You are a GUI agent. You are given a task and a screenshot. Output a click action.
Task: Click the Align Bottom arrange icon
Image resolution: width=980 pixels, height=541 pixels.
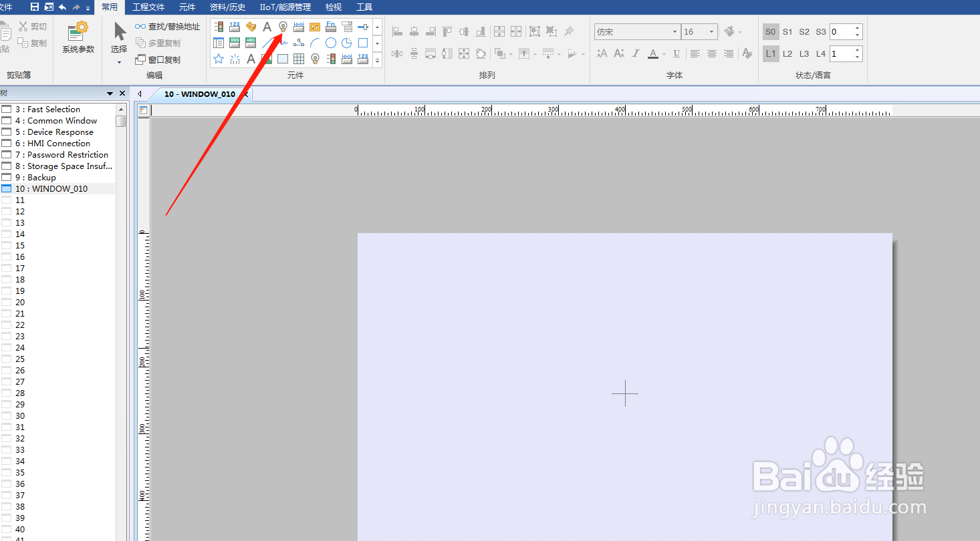tap(480, 31)
